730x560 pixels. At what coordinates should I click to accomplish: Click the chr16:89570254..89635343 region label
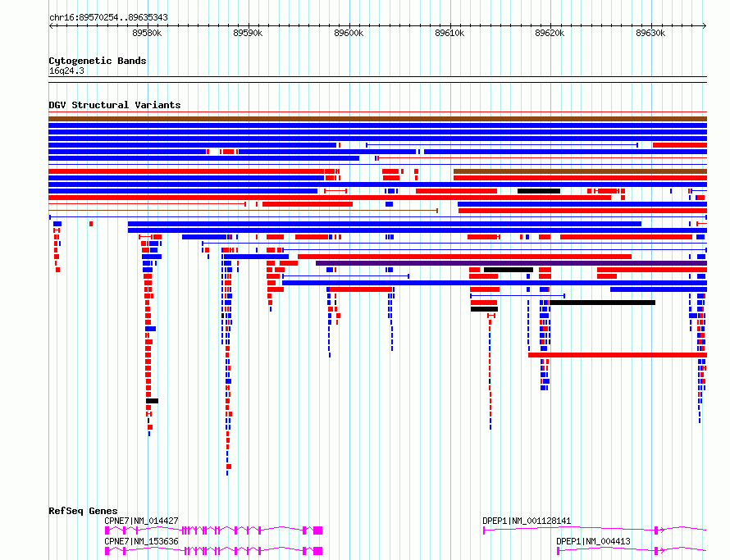pos(108,17)
